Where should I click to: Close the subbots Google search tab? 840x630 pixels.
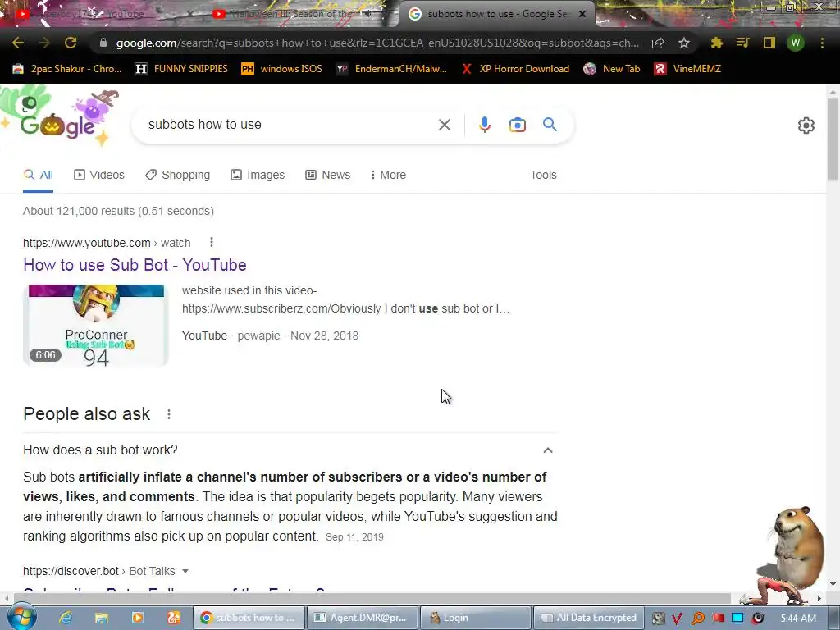coord(582,14)
